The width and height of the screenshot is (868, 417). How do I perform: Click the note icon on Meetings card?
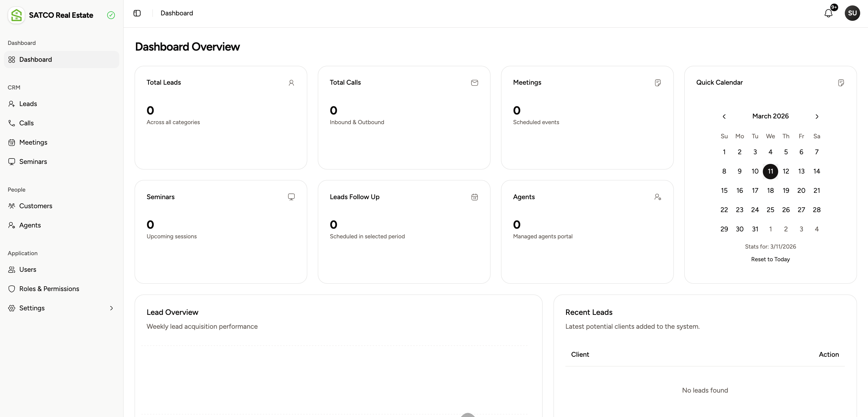coord(658,83)
